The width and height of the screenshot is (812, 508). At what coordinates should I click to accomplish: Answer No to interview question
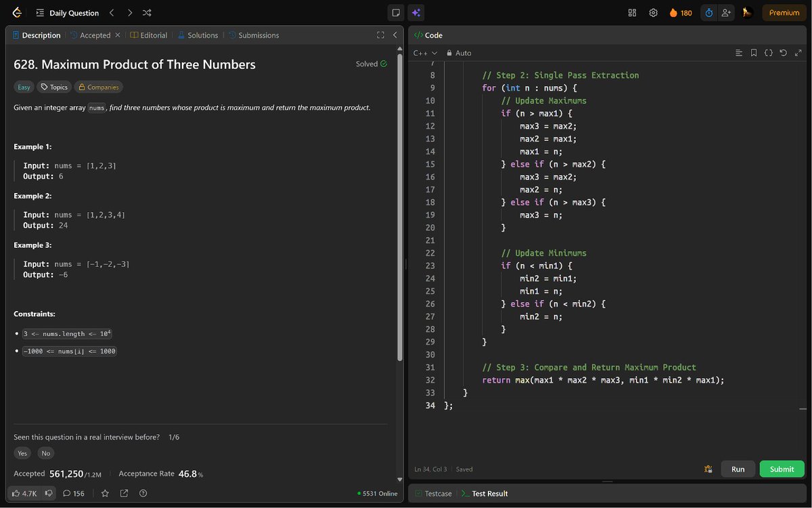pos(45,453)
